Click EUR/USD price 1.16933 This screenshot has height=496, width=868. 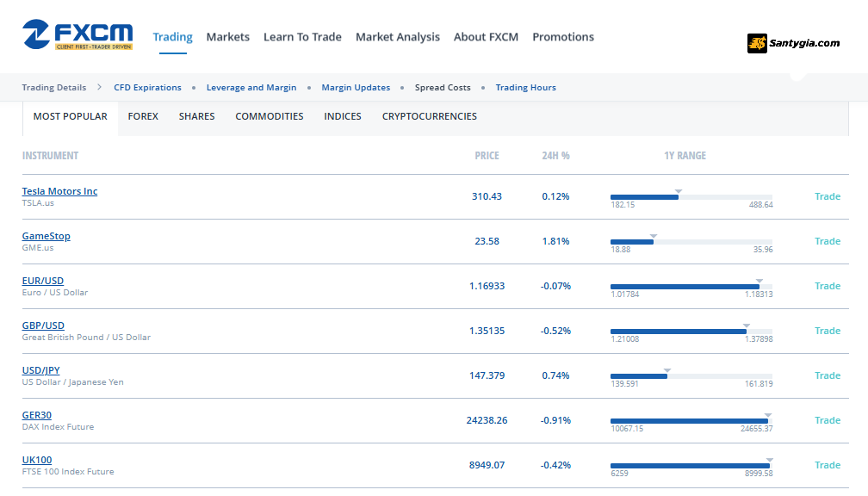(x=487, y=286)
